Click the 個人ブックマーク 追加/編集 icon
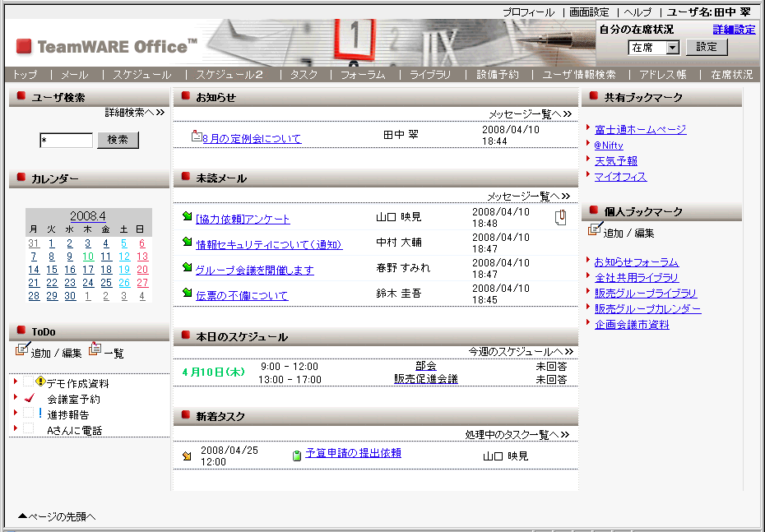This screenshot has height=532, width=765. 596,229
